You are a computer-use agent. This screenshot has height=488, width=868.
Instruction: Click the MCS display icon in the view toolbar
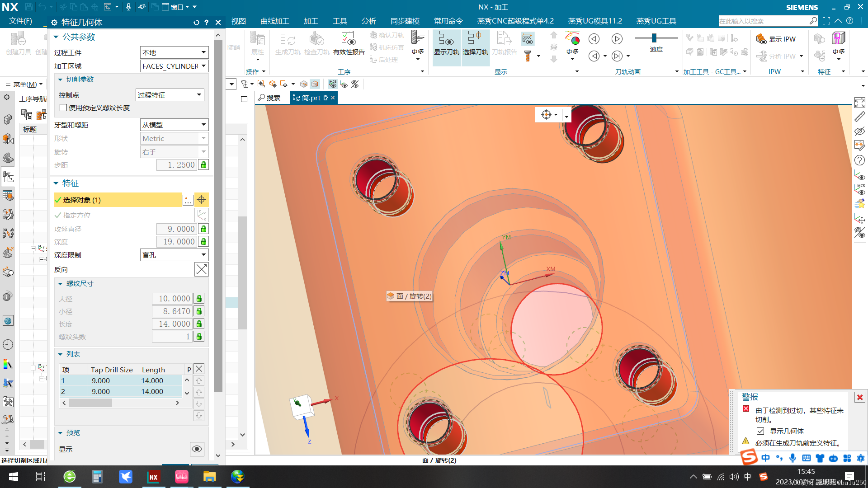[333, 84]
